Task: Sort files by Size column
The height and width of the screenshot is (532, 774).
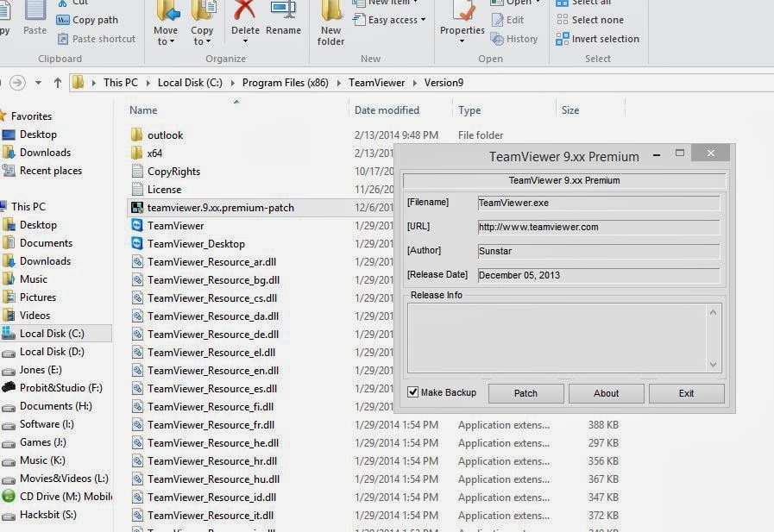Action: [x=569, y=110]
